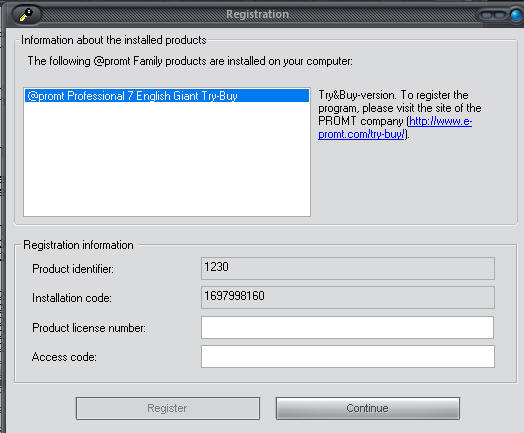Focus the Access code input field

pos(348,356)
